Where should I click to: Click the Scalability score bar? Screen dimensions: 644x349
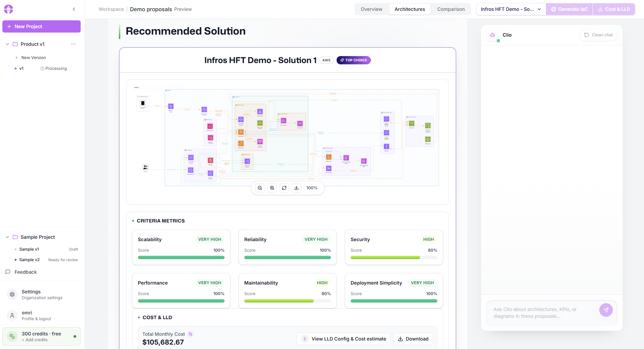[181, 257]
